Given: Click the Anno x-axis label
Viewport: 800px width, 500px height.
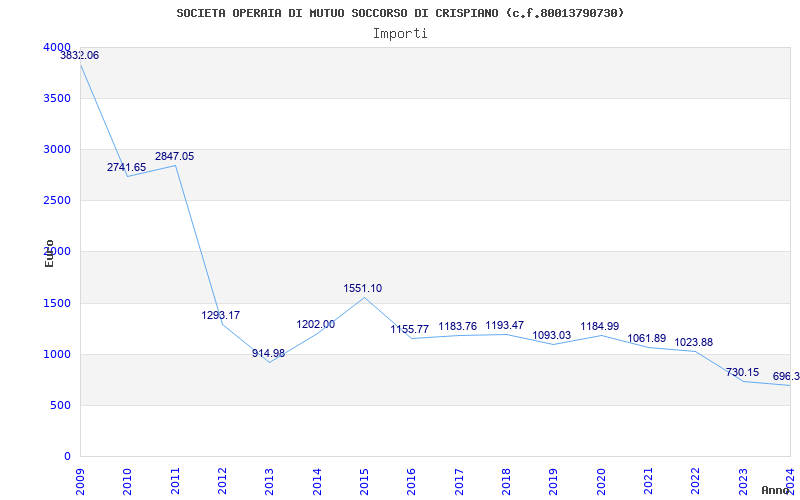Looking at the screenshot, I should click(x=777, y=490).
